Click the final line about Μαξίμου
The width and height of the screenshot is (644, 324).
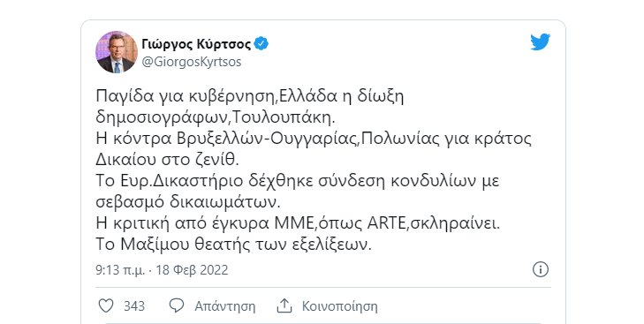(x=233, y=245)
